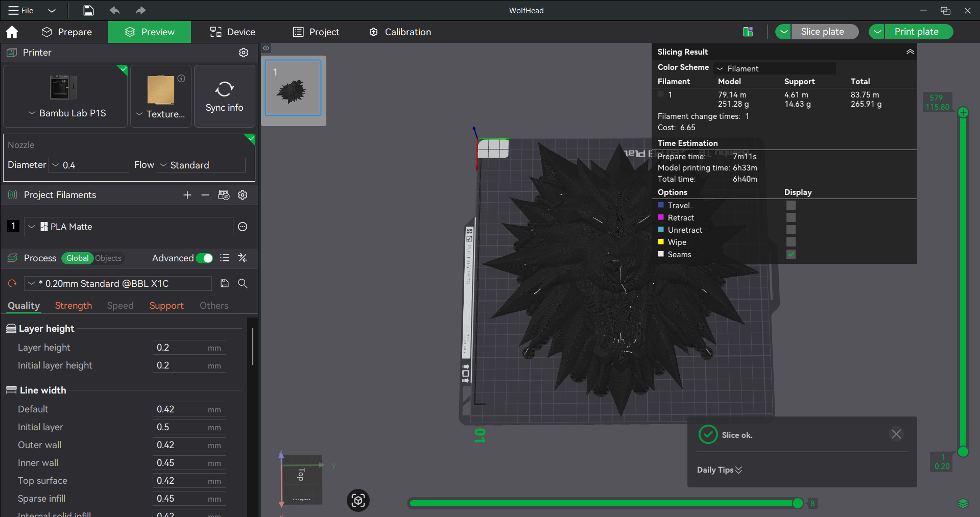
Task: Save the process preset
Action: (225, 283)
